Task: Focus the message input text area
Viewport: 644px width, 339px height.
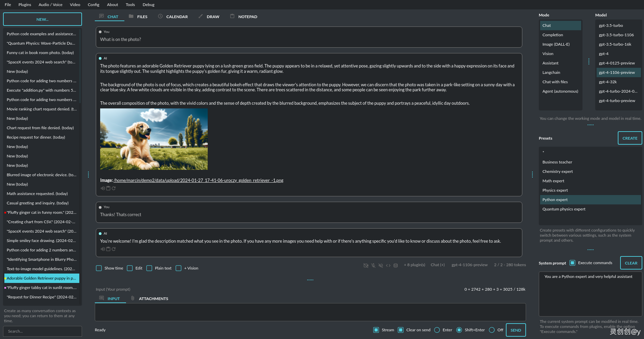Action: click(310, 312)
